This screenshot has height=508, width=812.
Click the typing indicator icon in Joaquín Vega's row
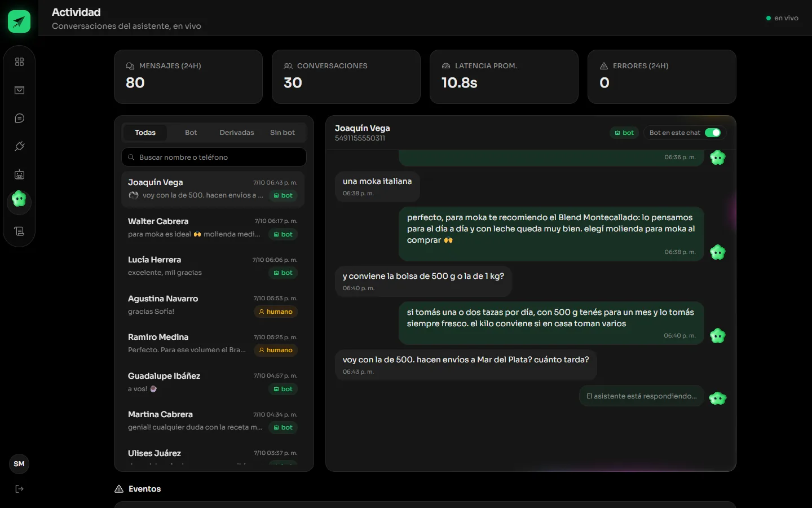click(134, 195)
